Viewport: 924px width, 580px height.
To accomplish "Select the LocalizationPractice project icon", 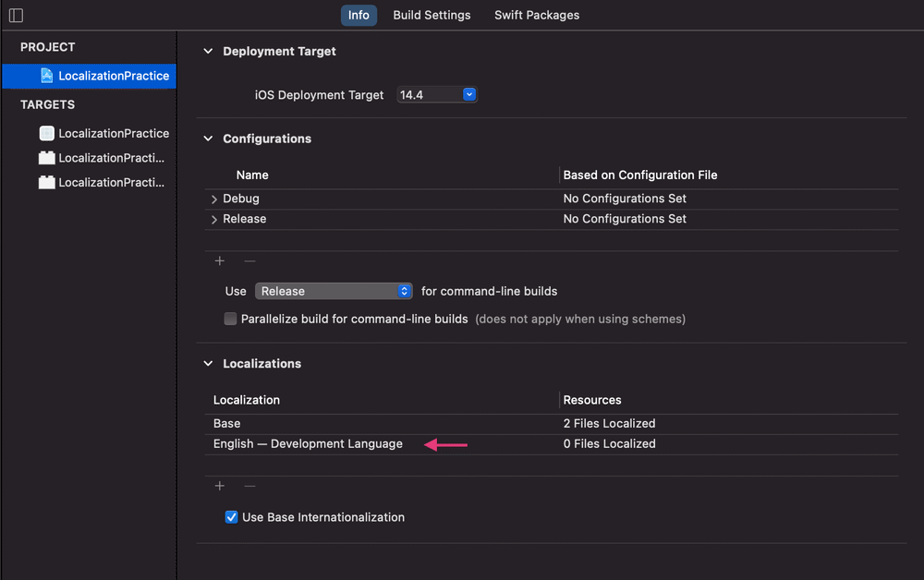I will coord(47,76).
